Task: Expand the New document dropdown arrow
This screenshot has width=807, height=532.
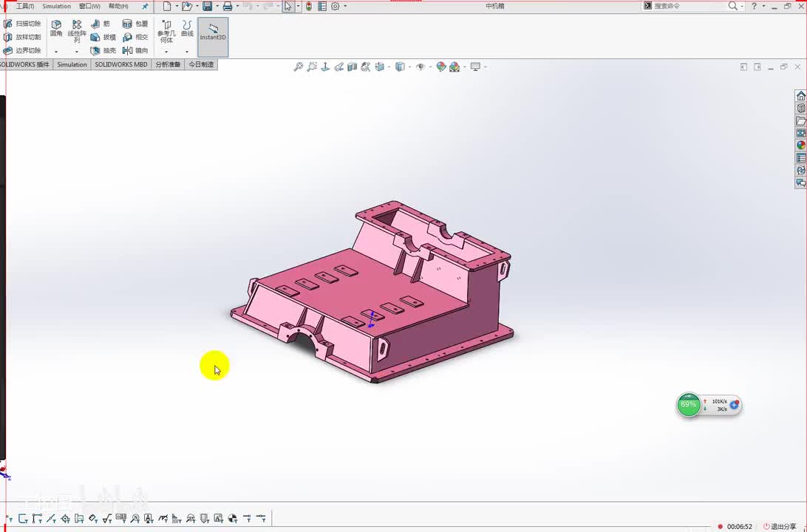Action: 177,6
